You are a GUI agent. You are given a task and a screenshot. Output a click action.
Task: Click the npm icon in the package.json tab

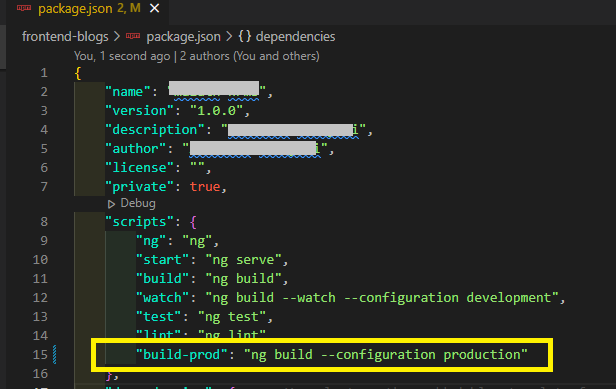click(x=24, y=8)
